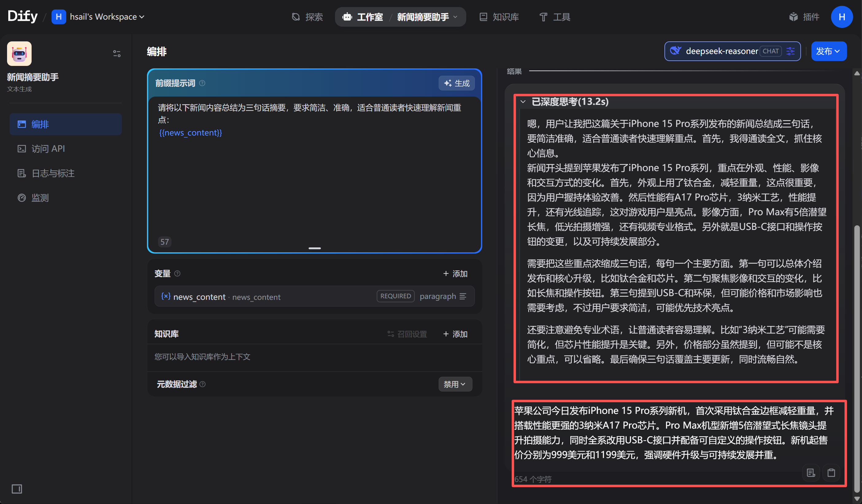Viewport: 862px width, 504px height.
Task: Click the 您可以导入知识库作为上下文 hint text
Action: tap(202, 357)
